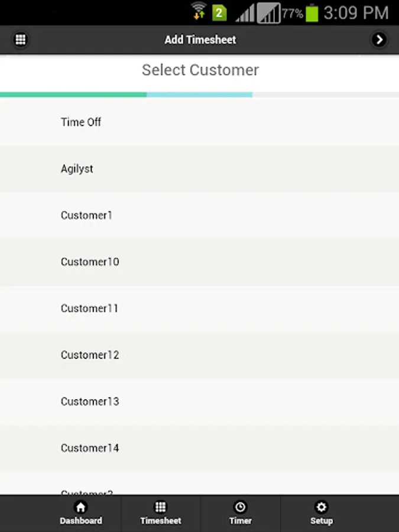The height and width of the screenshot is (532, 399).
Task: Open the grid menu icon in header
Action: (21, 40)
